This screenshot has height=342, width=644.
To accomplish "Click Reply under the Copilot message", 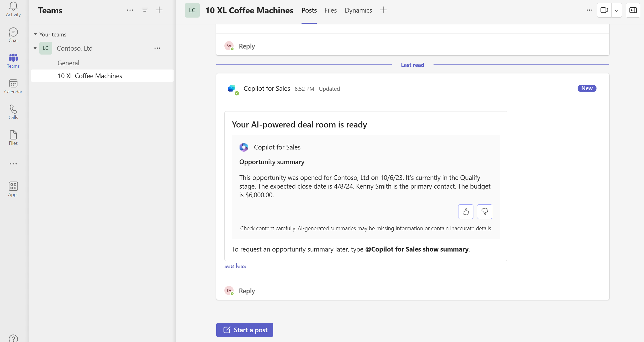I will tap(247, 291).
